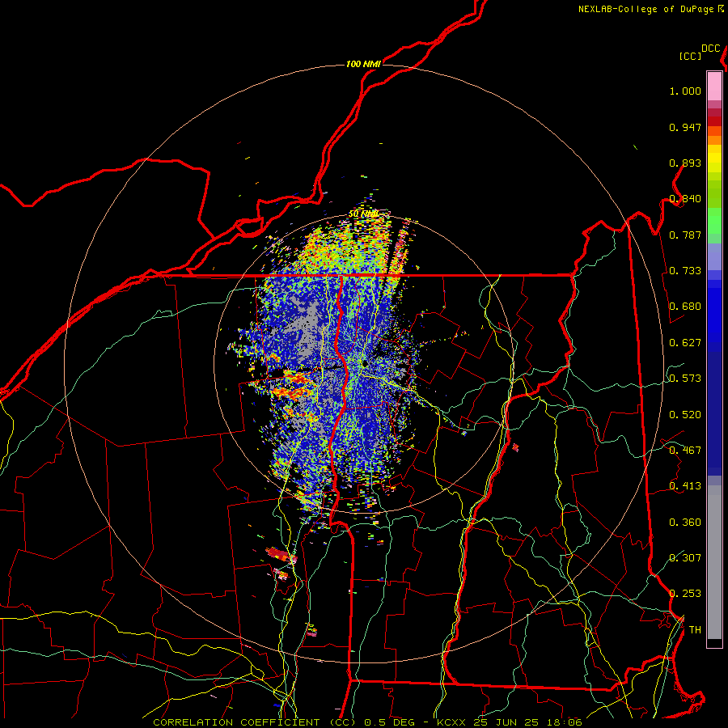The image size is (728, 728).
Task: Click the 18:06 timestamp
Action: (565, 722)
